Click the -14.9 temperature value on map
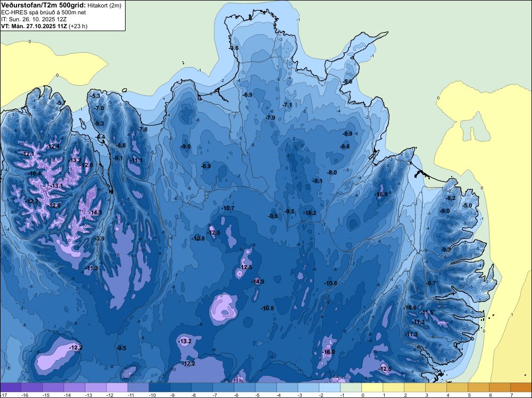 click(258, 281)
